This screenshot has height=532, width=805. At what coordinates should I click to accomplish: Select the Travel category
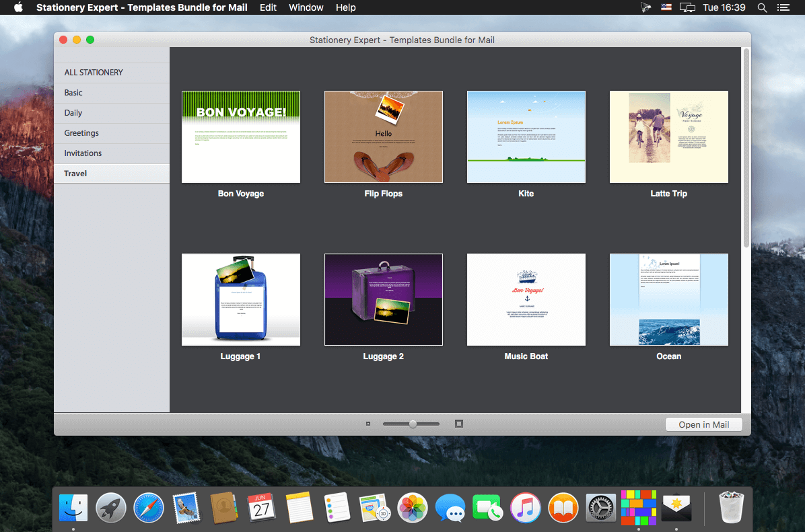tap(112, 174)
